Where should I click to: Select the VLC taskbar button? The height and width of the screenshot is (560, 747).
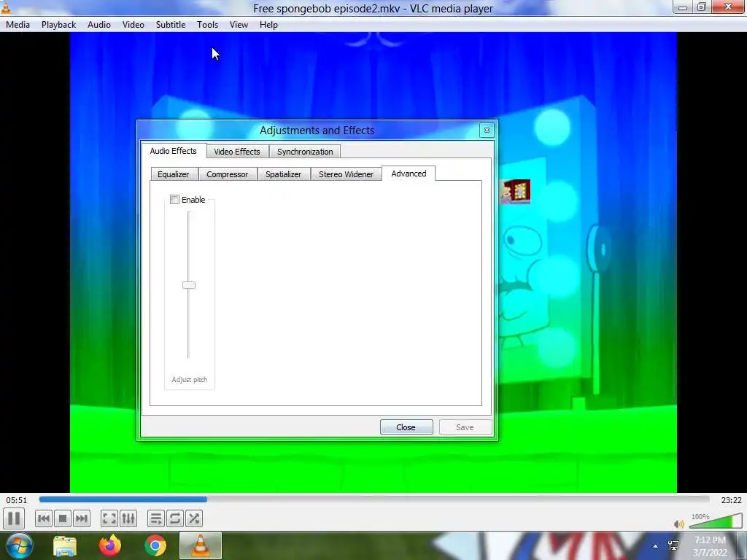point(201,545)
